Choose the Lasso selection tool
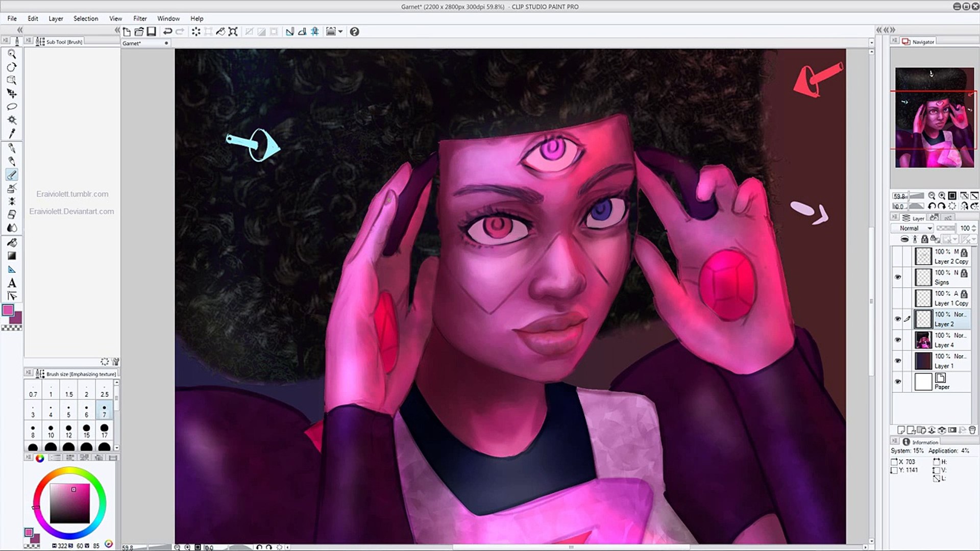The image size is (980, 551). coord(12,107)
